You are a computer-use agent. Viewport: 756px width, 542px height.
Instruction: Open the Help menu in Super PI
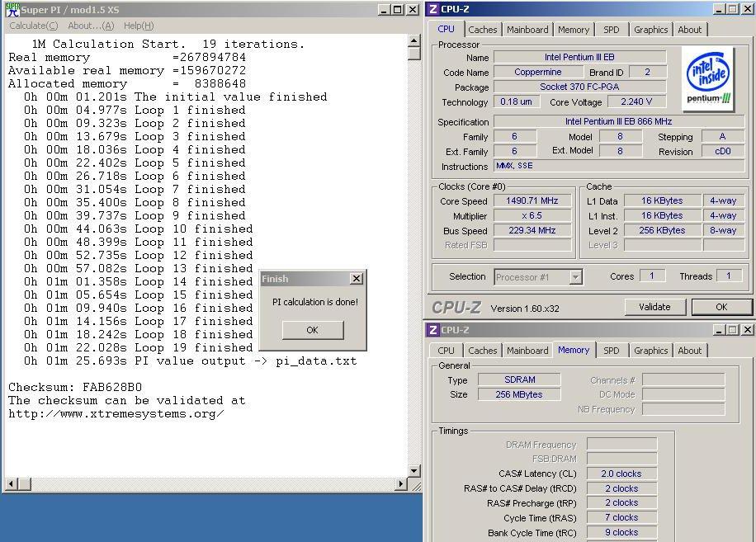[x=139, y=26]
